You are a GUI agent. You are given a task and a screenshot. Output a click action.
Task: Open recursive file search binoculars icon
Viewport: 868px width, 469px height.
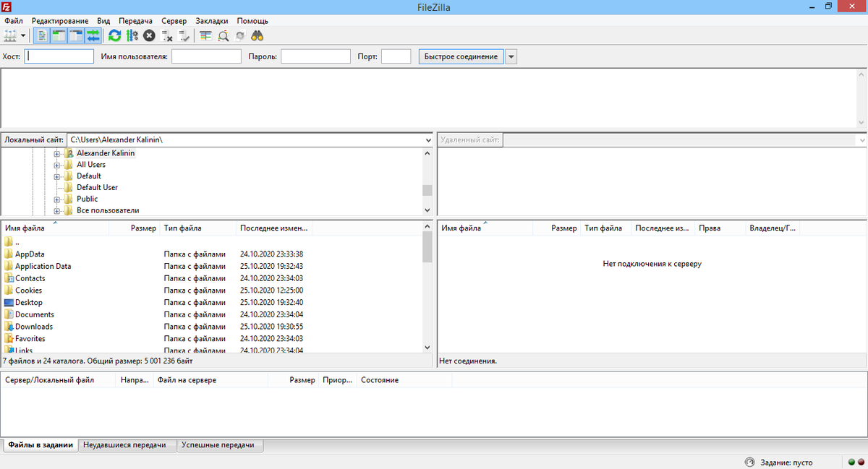(257, 35)
